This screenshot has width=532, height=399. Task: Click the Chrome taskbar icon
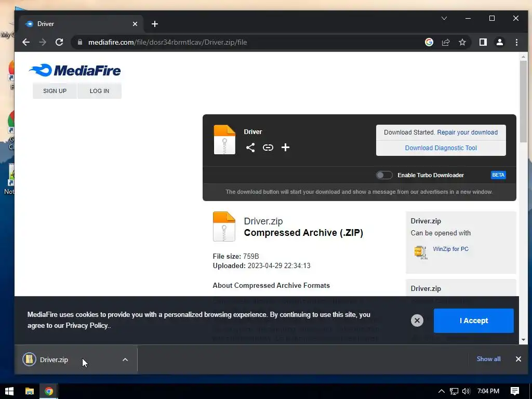(x=49, y=391)
